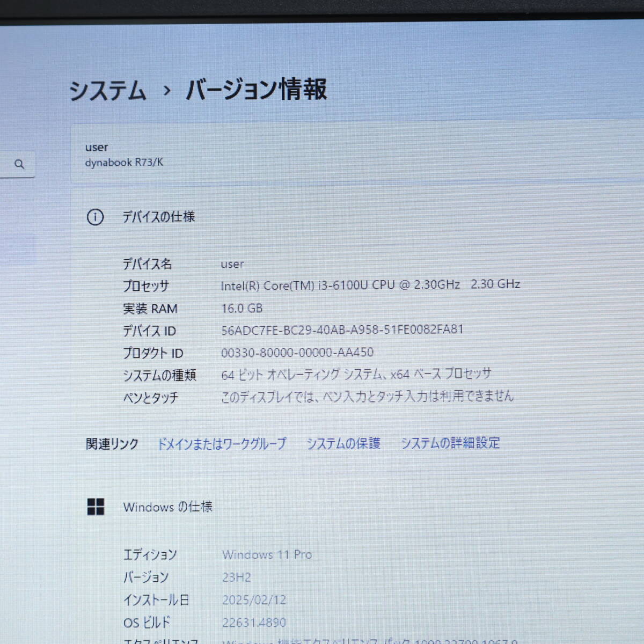The height and width of the screenshot is (644, 644).
Task: Select the pen and touch description text
Action: (368, 397)
